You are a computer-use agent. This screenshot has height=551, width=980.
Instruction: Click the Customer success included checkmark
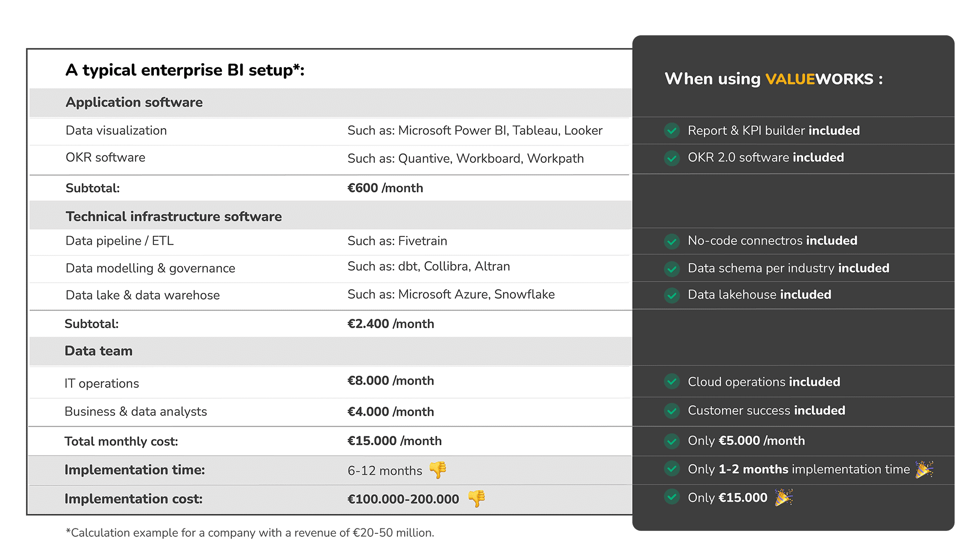tap(672, 410)
